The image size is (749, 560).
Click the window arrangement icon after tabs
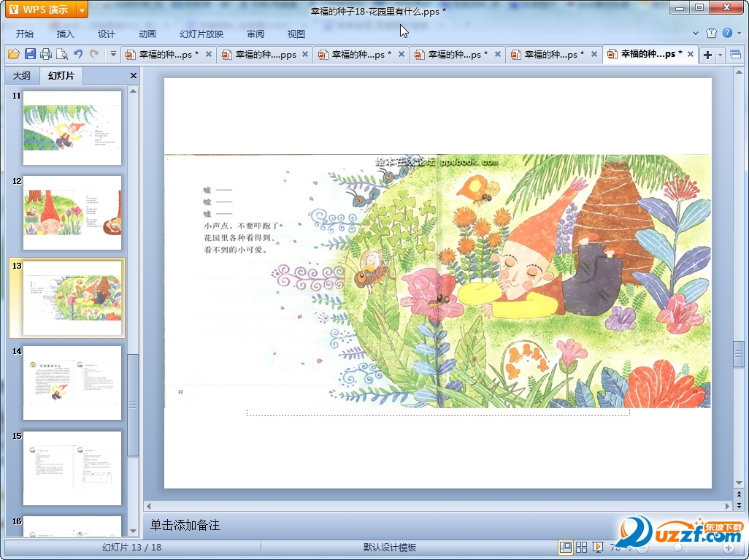pyautogui.click(x=736, y=55)
